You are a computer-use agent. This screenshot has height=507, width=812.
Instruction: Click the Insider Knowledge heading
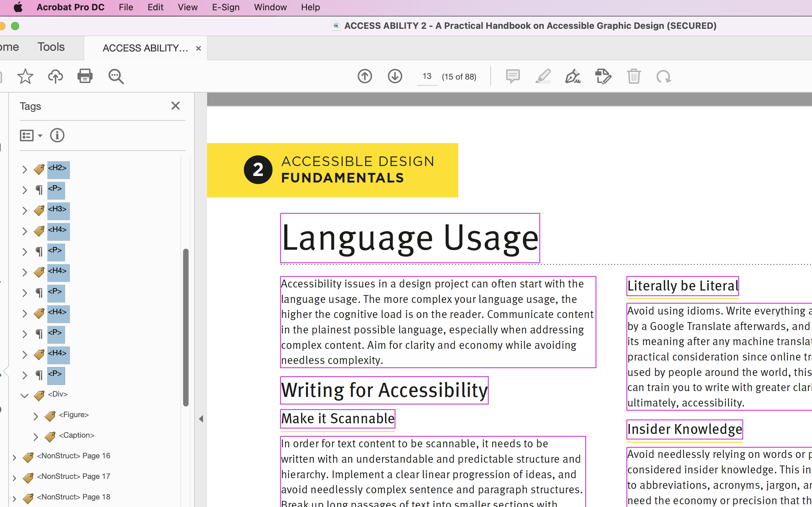pyautogui.click(x=685, y=429)
